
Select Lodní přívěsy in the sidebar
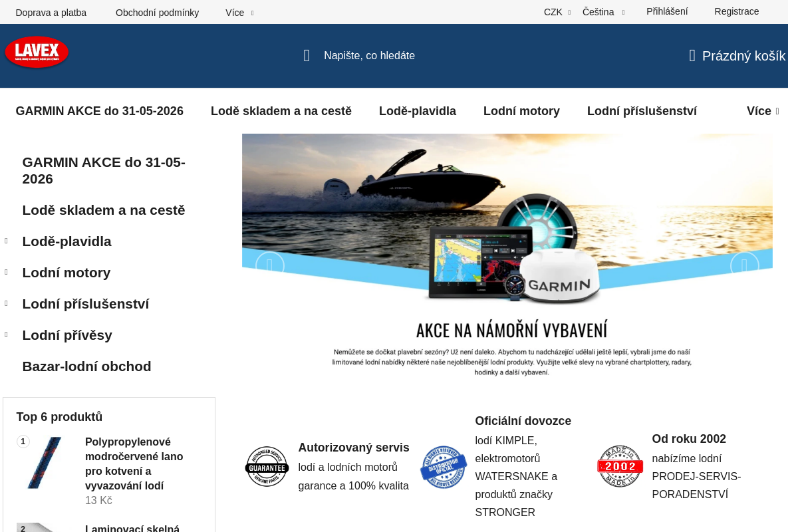[x=67, y=335]
